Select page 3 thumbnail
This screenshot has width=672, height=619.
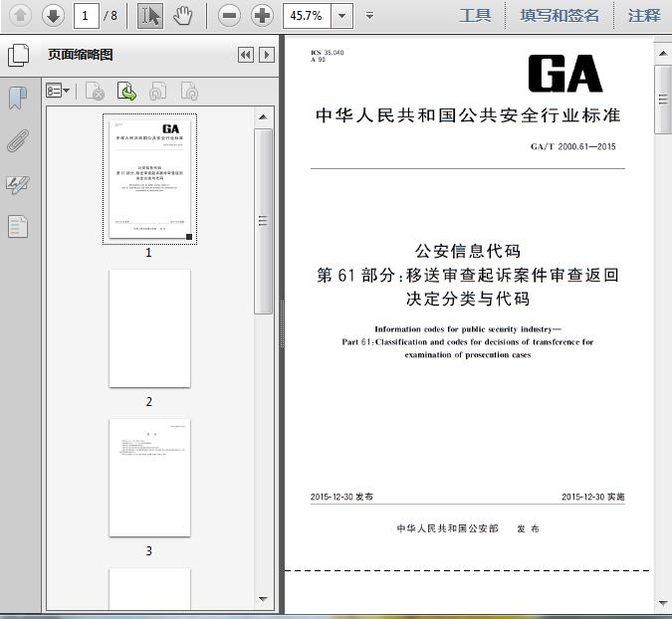pyautogui.click(x=149, y=478)
